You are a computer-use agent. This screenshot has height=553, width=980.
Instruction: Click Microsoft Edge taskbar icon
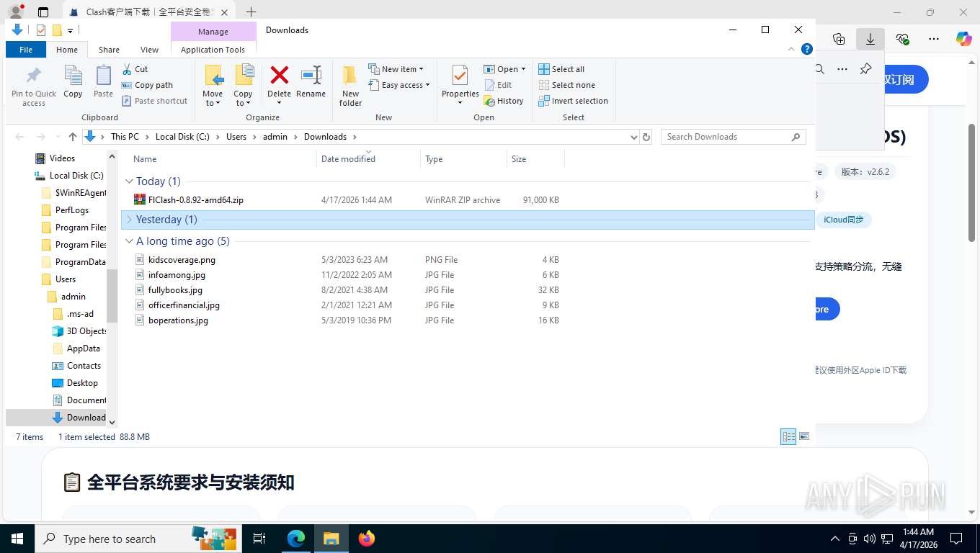click(296, 539)
